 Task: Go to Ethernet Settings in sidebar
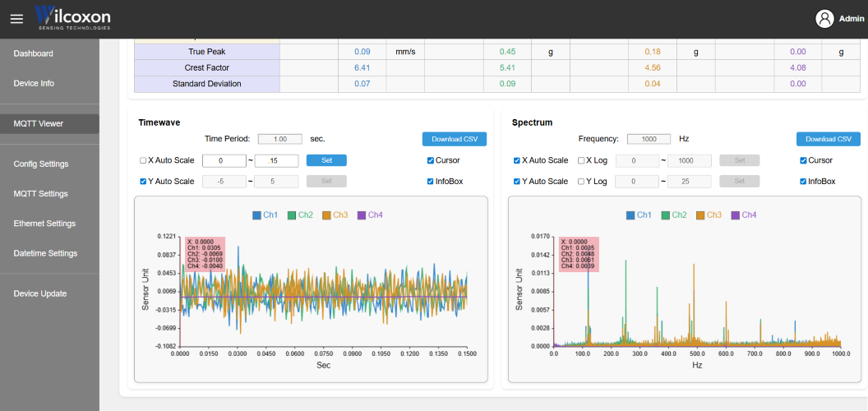pyautogui.click(x=44, y=224)
